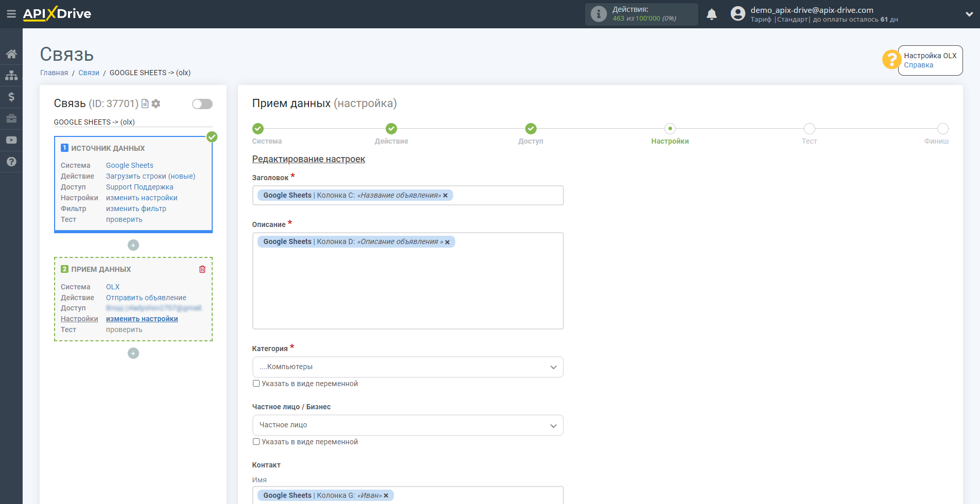Open notifications bell

712,14
